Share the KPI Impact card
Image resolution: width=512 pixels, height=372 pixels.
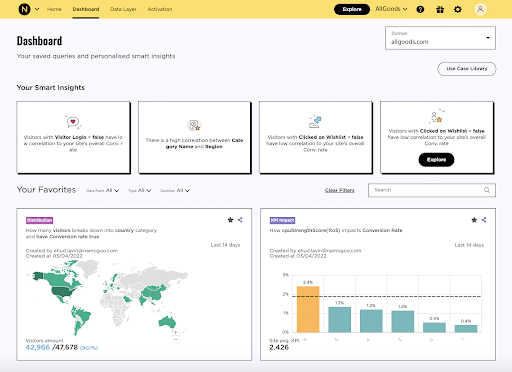484,220
